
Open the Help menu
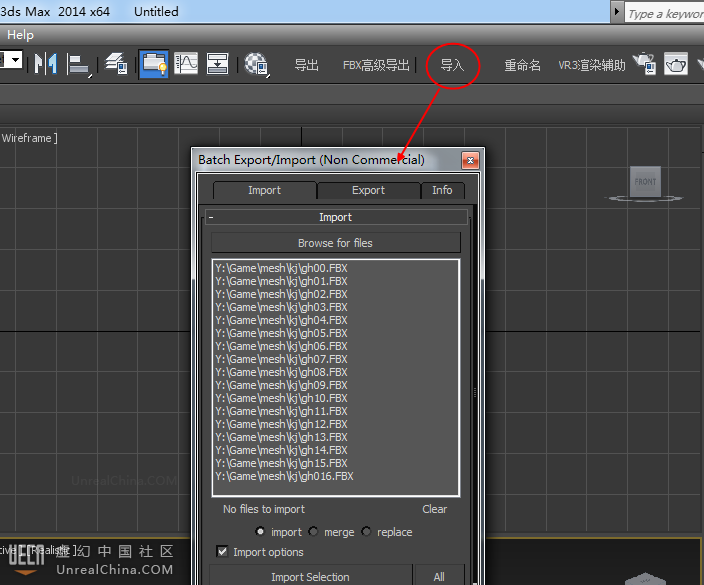20,35
